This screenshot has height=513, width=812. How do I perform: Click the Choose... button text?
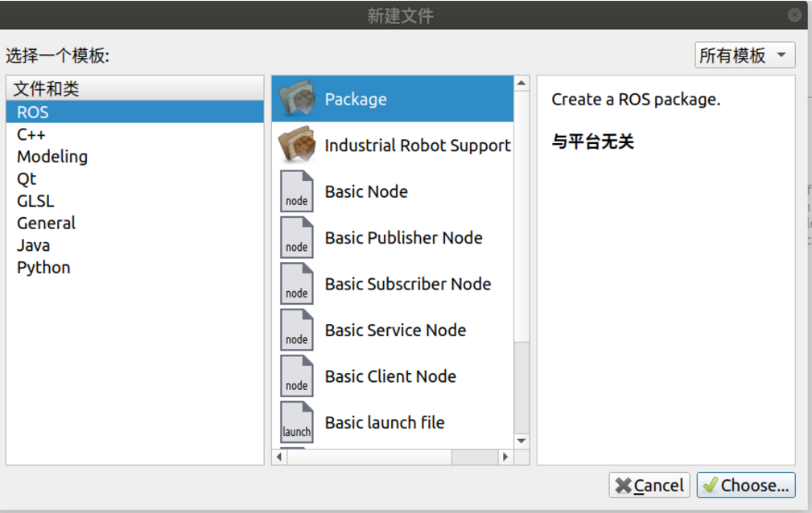(x=755, y=486)
